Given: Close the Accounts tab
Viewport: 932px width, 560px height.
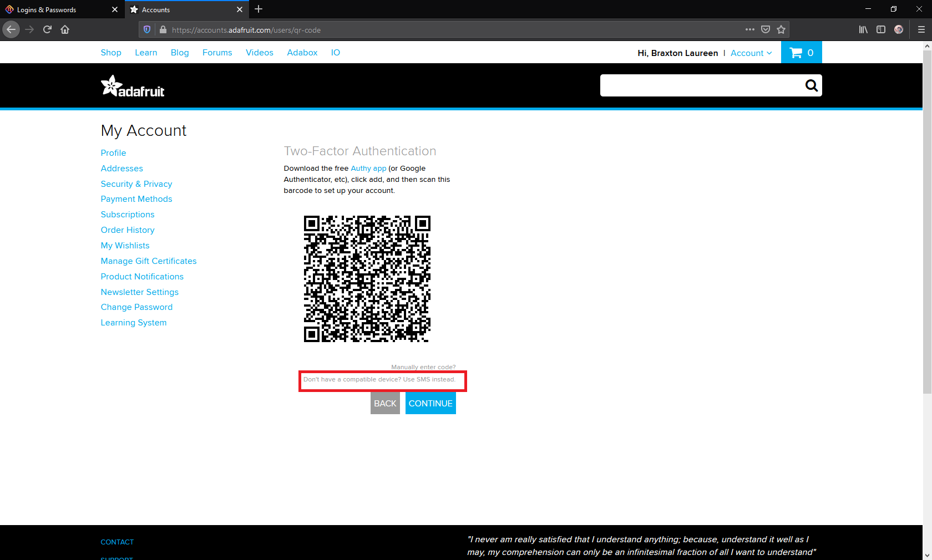Looking at the screenshot, I should 240,9.
